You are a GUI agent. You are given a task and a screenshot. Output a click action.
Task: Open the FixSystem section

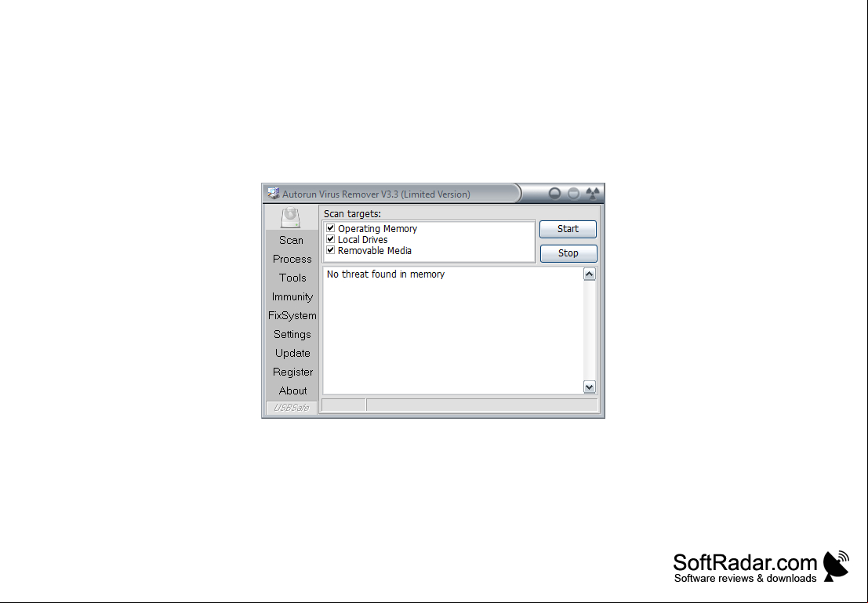click(292, 316)
